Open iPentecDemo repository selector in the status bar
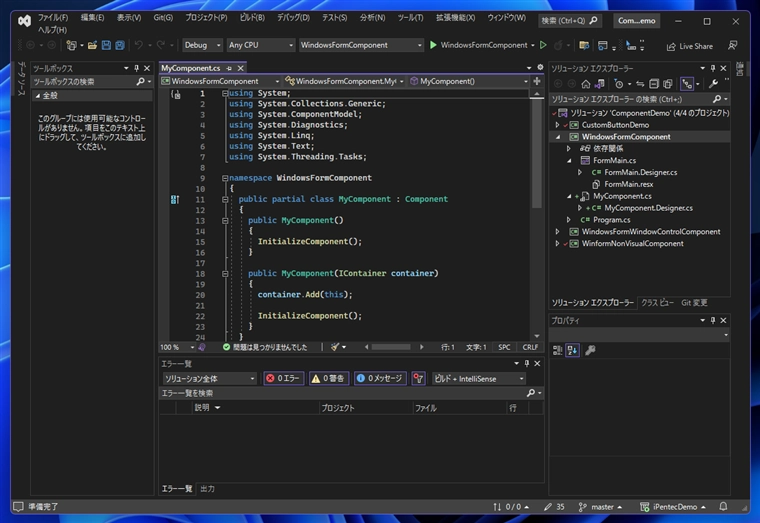The width and height of the screenshot is (760, 523). click(673, 507)
